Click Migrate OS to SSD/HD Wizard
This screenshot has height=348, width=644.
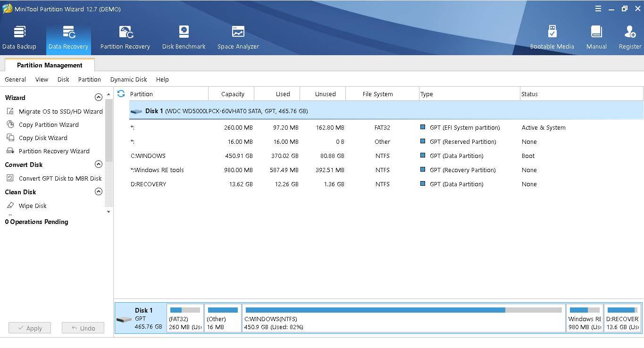click(x=60, y=112)
